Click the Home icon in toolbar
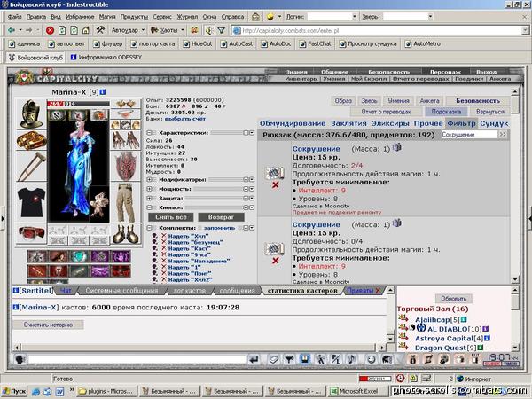Image resolution: width=532 pixels, height=399 pixels. point(85,30)
